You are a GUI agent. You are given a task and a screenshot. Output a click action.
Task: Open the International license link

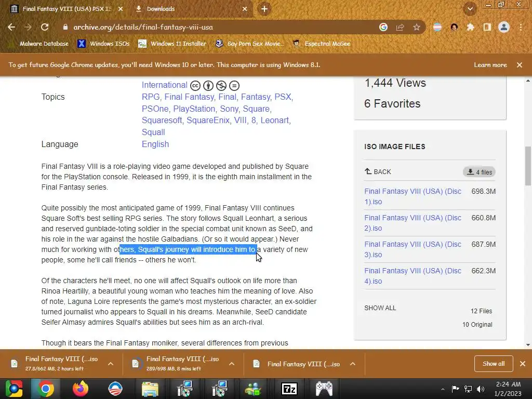coord(165,85)
